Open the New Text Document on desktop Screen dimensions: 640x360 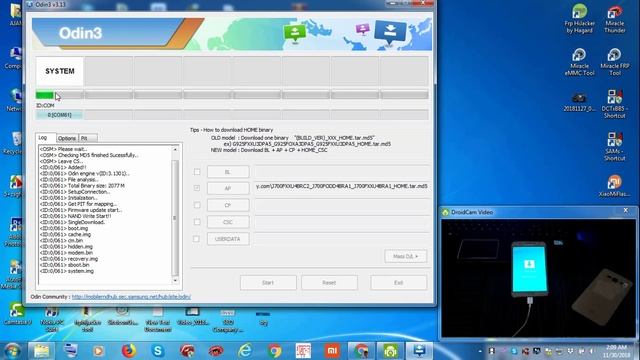pyautogui.click(x=158, y=319)
